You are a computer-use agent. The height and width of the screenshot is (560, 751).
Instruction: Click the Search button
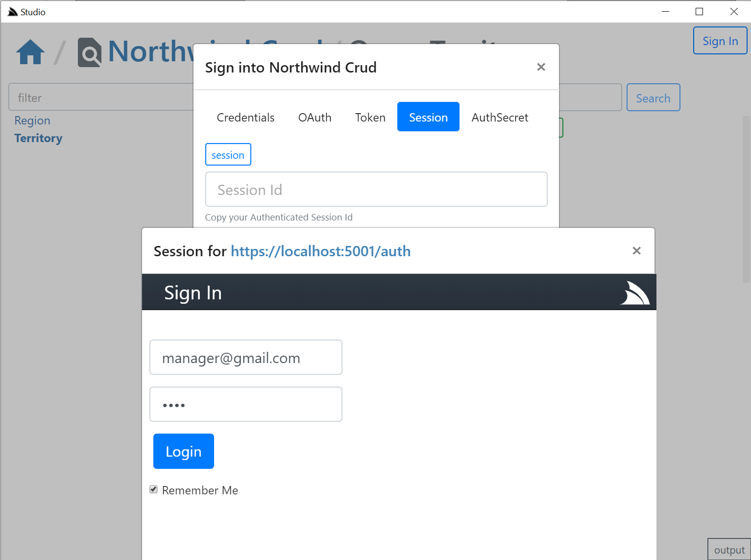coord(653,98)
